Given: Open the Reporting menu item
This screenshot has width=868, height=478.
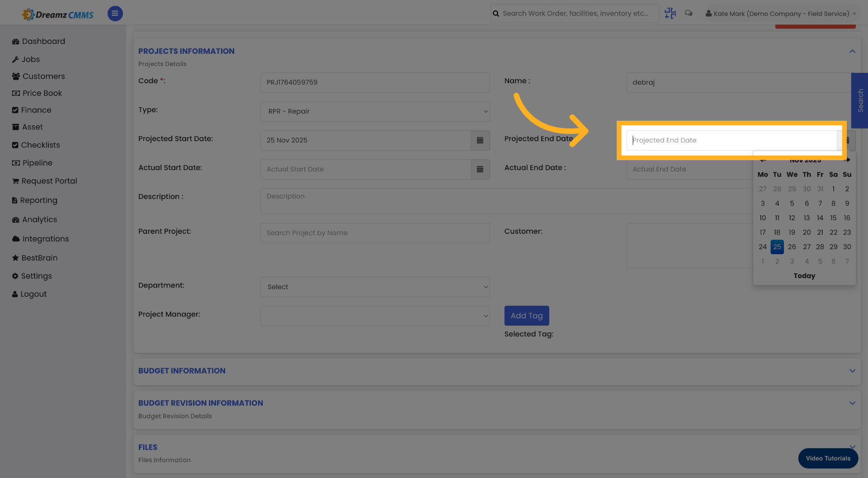Looking at the screenshot, I should pos(38,200).
